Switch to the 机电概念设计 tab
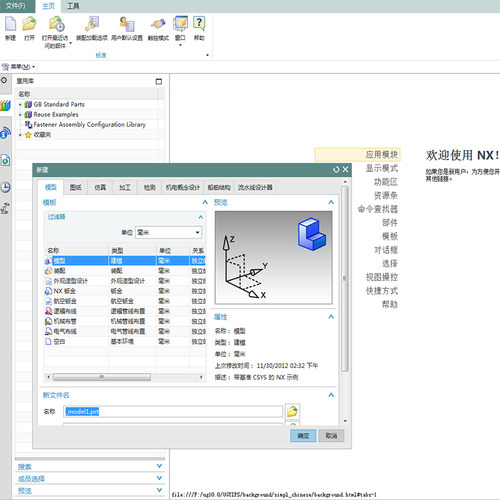 (x=183, y=188)
